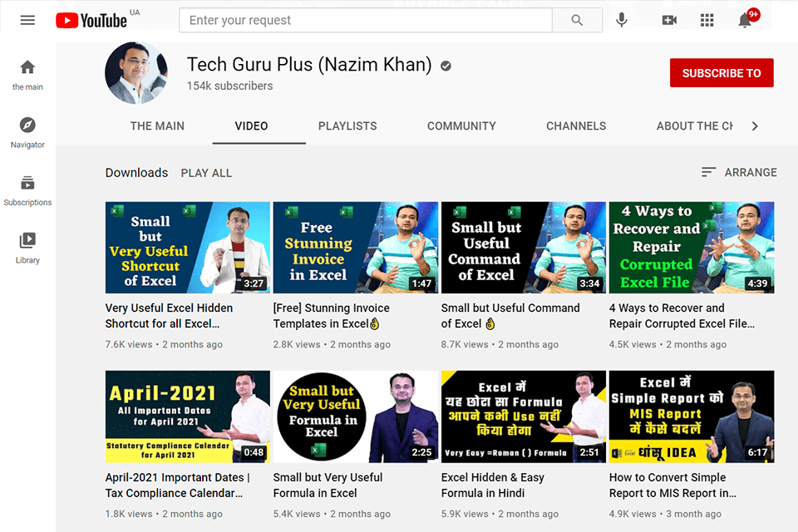The width and height of the screenshot is (798, 532).
Task: Click PLAY ALL
Action: tap(206, 173)
